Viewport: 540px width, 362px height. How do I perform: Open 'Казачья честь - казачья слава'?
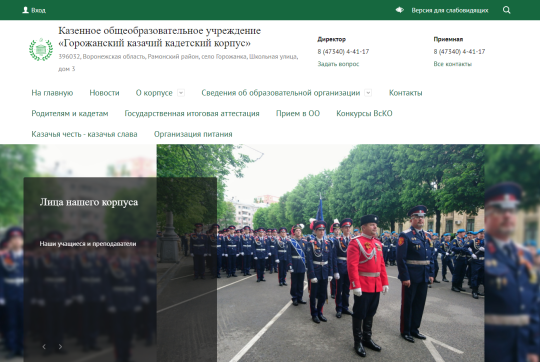tap(84, 134)
